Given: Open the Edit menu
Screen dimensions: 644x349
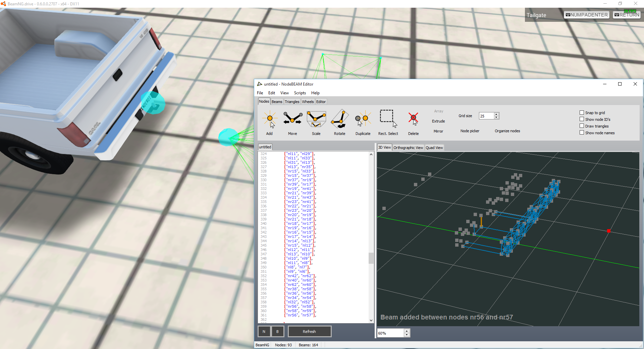Looking at the screenshot, I should tap(272, 93).
